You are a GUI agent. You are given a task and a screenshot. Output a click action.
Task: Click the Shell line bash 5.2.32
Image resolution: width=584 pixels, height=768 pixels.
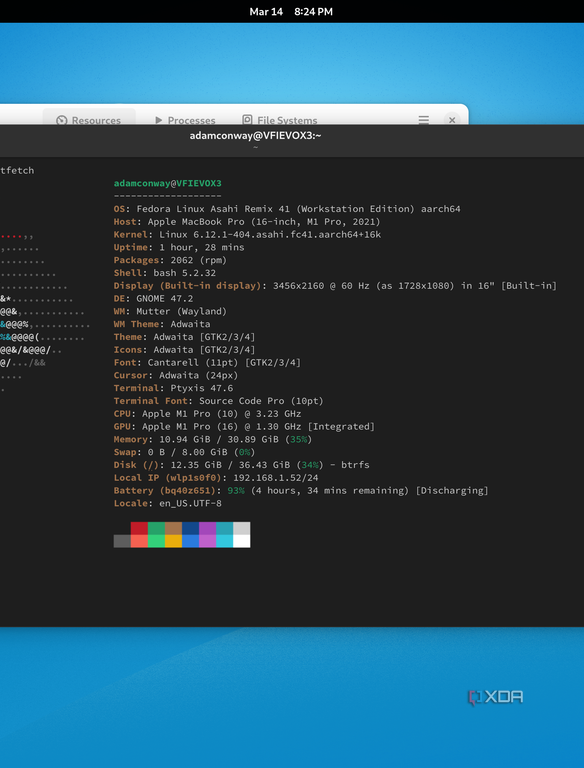(x=165, y=272)
